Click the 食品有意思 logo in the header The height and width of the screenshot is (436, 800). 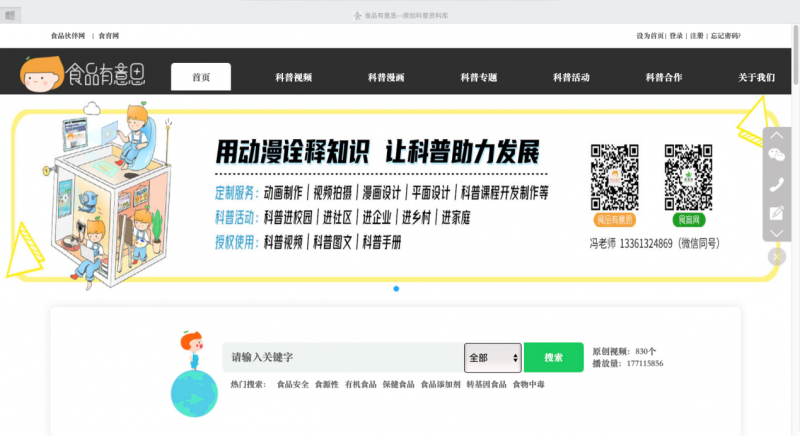click(x=83, y=74)
